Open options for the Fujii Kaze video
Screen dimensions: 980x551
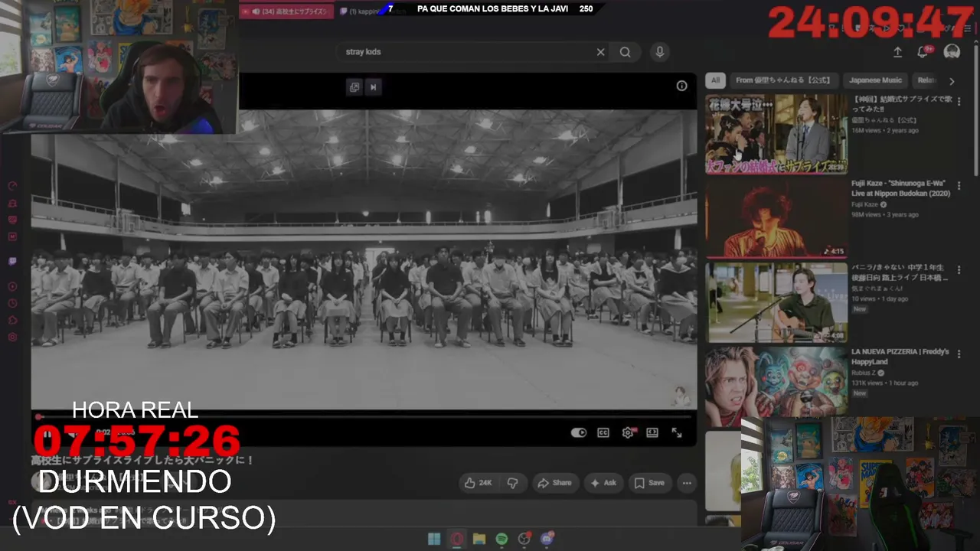point(959,185)
